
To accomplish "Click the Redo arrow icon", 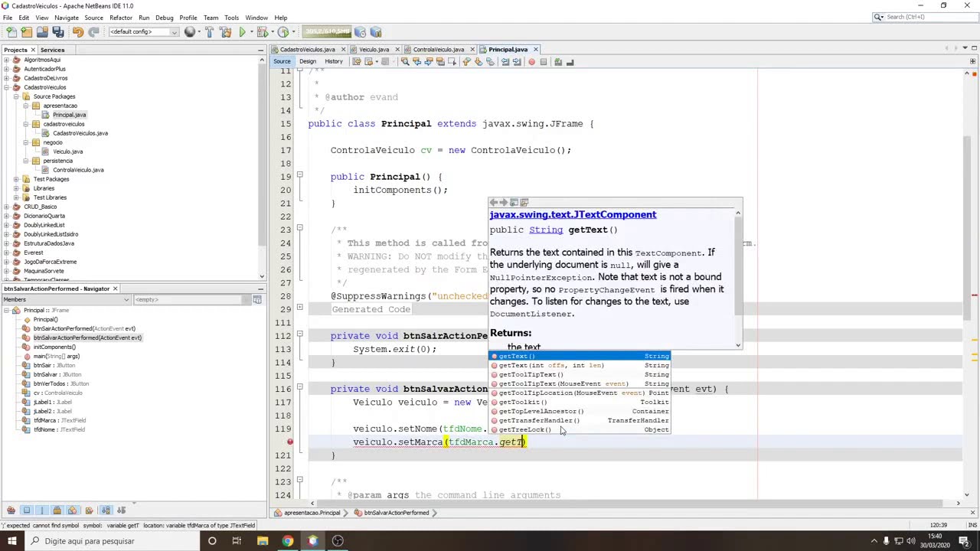I will point(93,32).
